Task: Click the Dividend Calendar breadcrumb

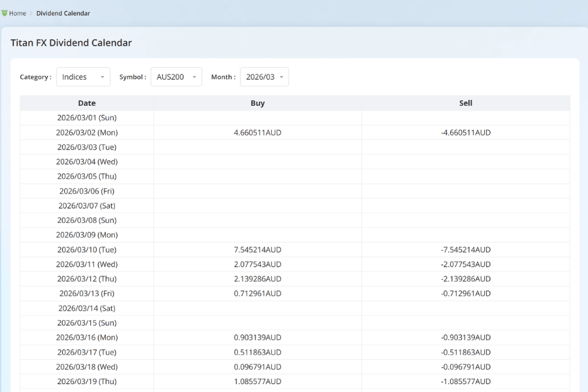Action: tap(63, 13)
